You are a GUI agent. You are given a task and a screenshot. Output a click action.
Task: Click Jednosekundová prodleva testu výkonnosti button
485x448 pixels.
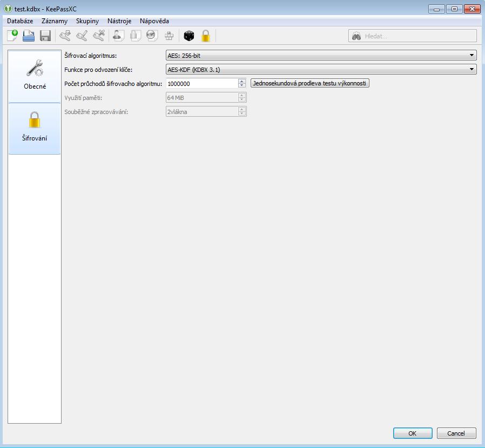[x=309, y=83]
